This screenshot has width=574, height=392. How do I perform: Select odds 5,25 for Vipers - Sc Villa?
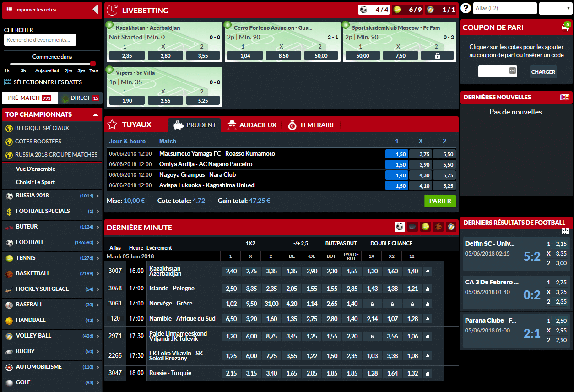[203, 101]
